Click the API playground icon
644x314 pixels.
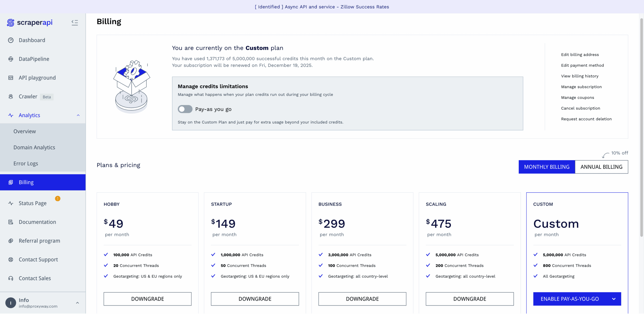tap(11, 78)
